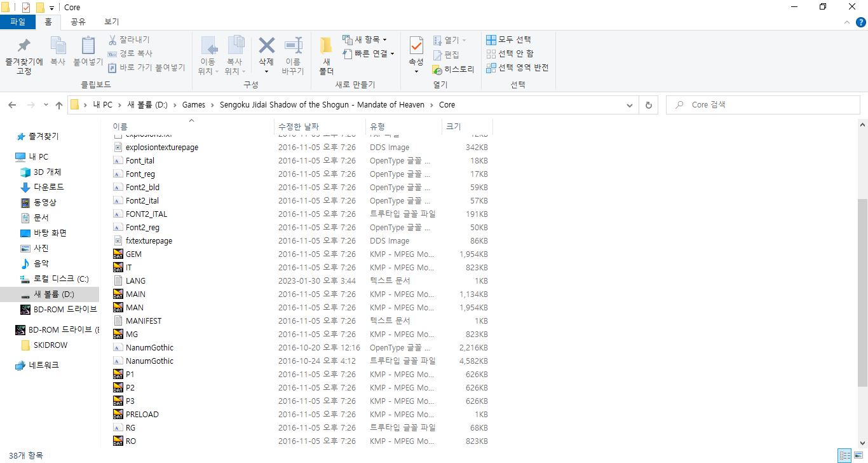Click the 붙여넣기 (Paste) ribbon icon

[88, 52]
